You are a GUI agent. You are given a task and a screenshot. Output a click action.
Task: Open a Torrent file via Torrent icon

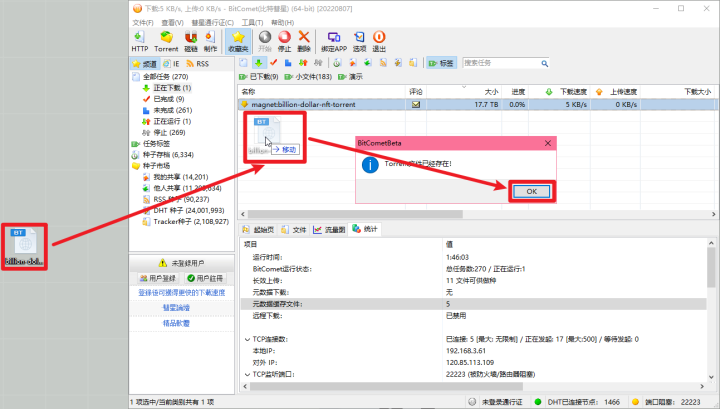[x=166, y=41]
